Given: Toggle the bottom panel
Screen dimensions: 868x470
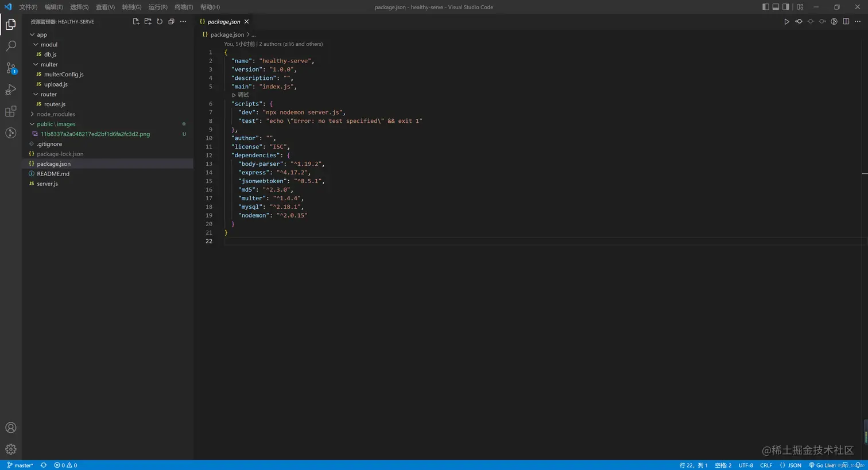Looking at the screenshot, I should (776, 7).
